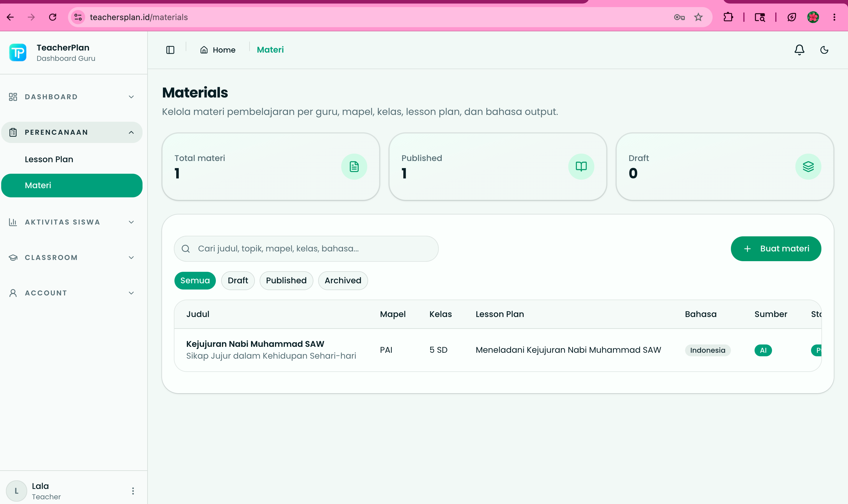Click the Classroom graduation cap icon

[13, 257]
